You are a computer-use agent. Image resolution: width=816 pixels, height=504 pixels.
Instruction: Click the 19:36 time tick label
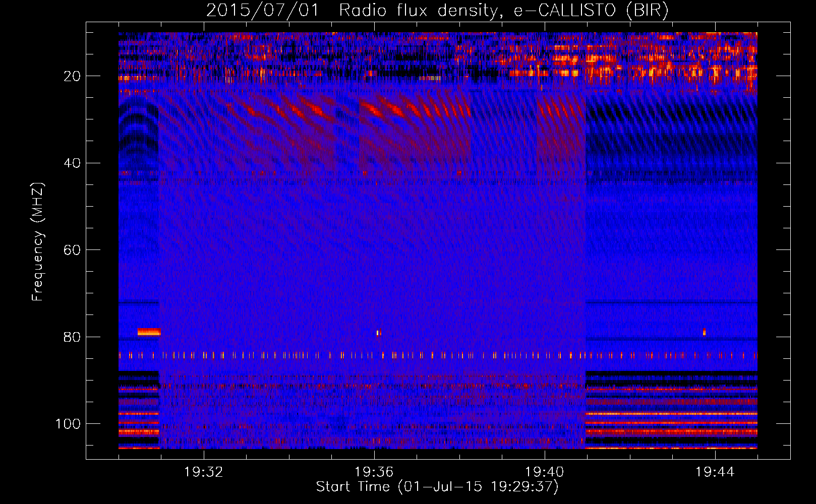click(x=374, y=472)
